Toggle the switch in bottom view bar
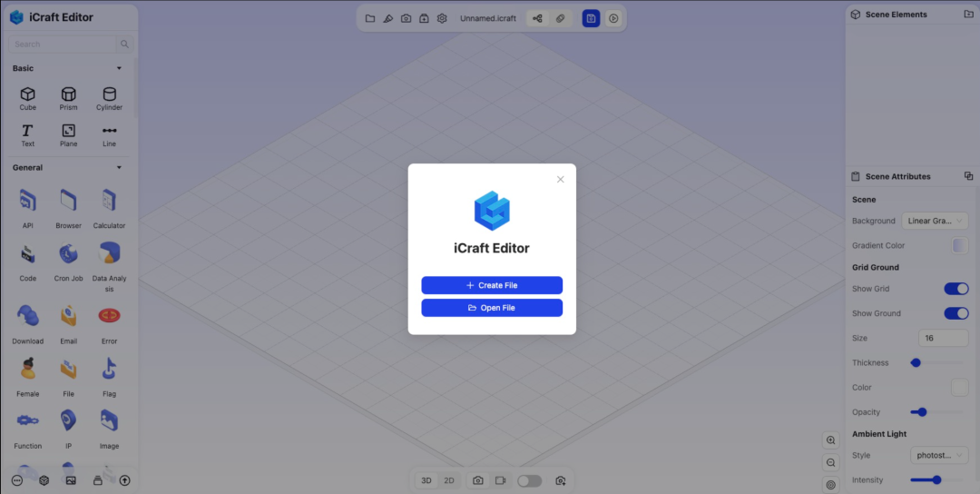The height and width of the screenshot is (494, 980). click(x=529, y=480)
